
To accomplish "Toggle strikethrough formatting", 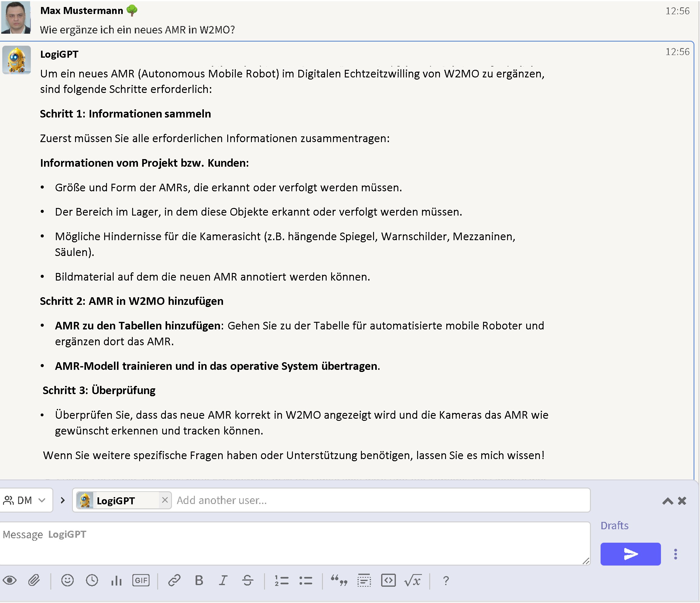I will pyautogui.click(x=248, y=580).
